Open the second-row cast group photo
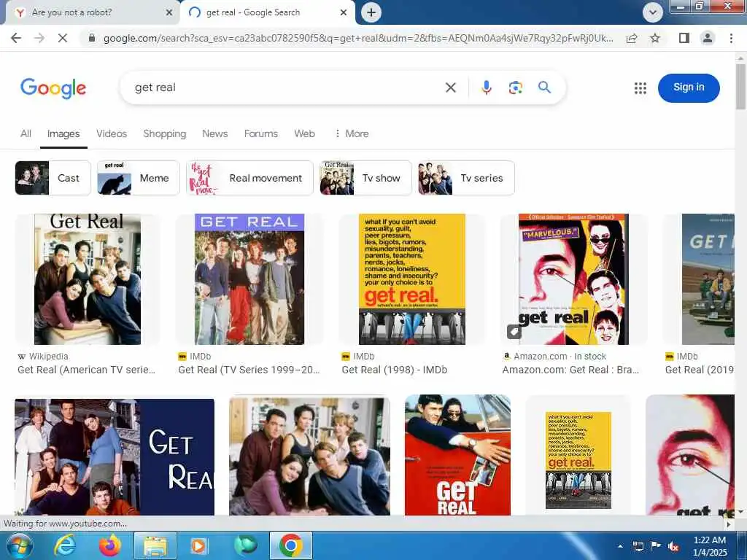The height and width of the screenshot is (560, 747). (309, 456)
